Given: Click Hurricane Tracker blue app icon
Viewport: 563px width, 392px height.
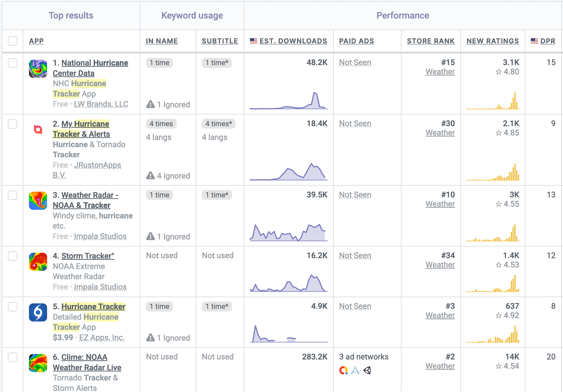Looking at the screenshot, I should tap(38, 312).
